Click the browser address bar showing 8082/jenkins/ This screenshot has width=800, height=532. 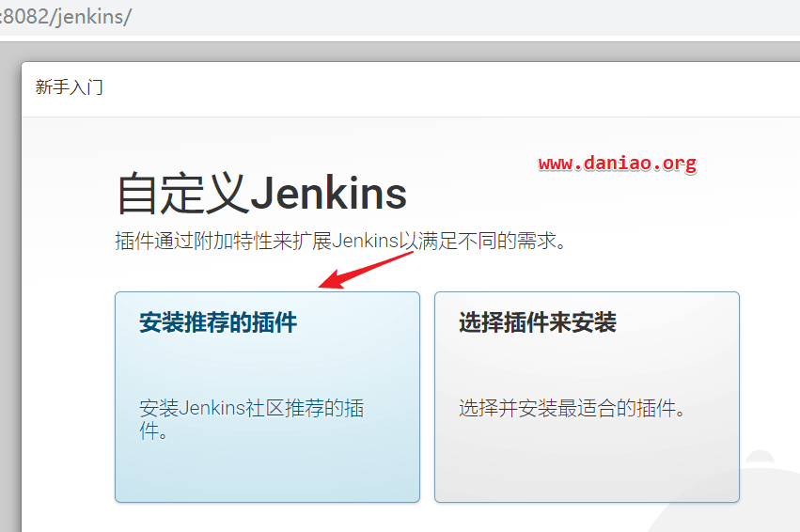pyautogui.click(x=400, y=17)
